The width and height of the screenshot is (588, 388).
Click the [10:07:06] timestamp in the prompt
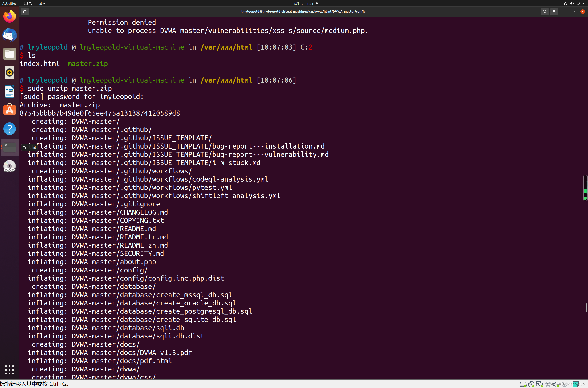276,80
